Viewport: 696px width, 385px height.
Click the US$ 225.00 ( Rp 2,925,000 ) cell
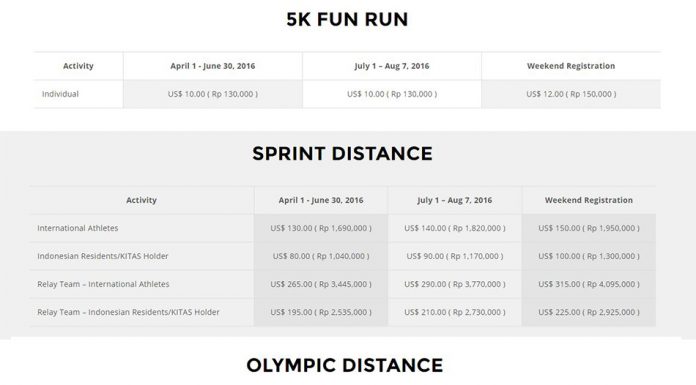(589, 312)
